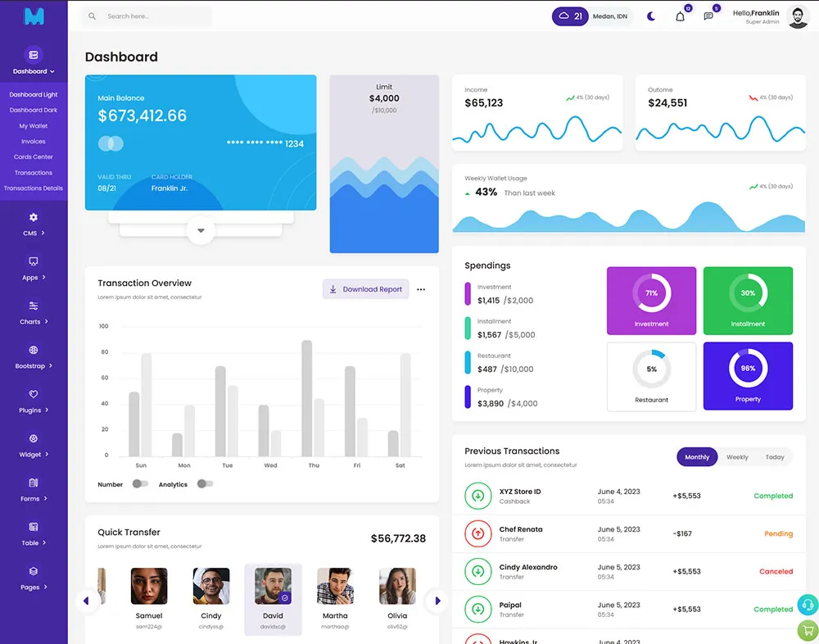Click the search magnifier icon

[92, 16]
